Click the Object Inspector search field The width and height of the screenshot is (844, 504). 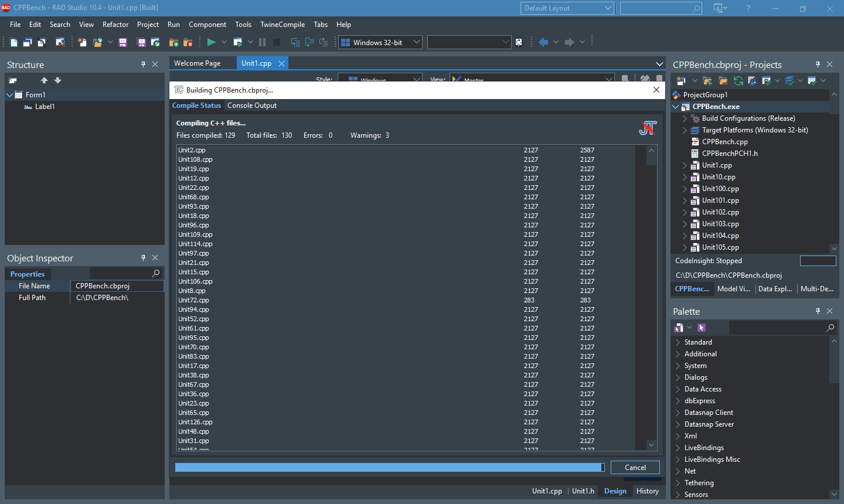point(120,273)
